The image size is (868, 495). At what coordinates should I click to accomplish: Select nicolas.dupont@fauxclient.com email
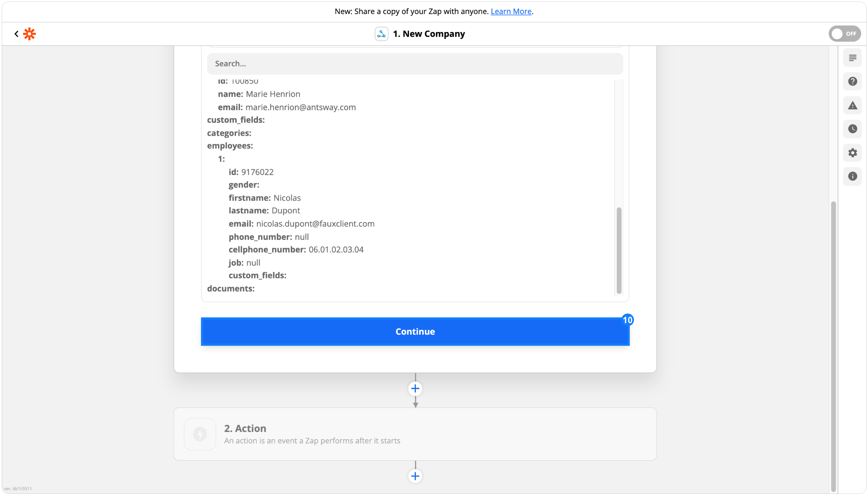pyautogui.click(x=315, y=224)
